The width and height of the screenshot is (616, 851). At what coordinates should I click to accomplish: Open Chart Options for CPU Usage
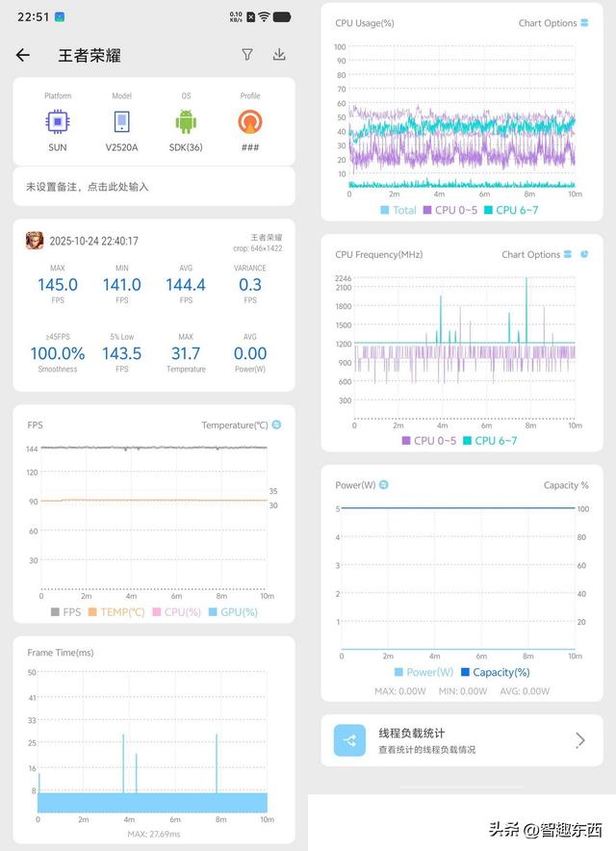point(553,23)
